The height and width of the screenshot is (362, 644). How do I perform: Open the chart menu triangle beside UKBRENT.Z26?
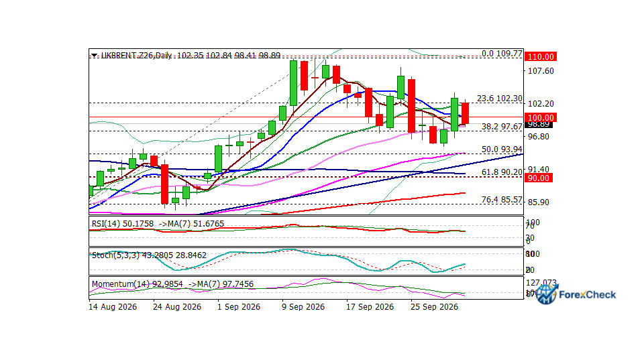tap(94, 55)
